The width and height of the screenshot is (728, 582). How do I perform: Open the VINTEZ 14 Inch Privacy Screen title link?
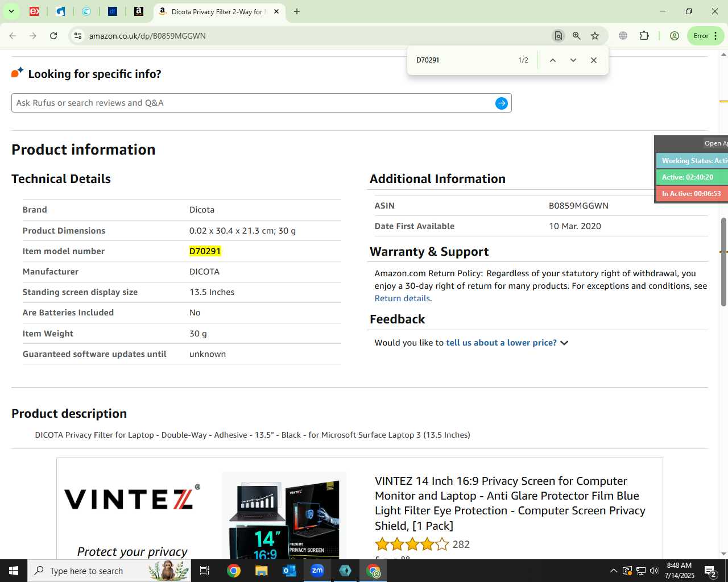click(x=510, y=503)
